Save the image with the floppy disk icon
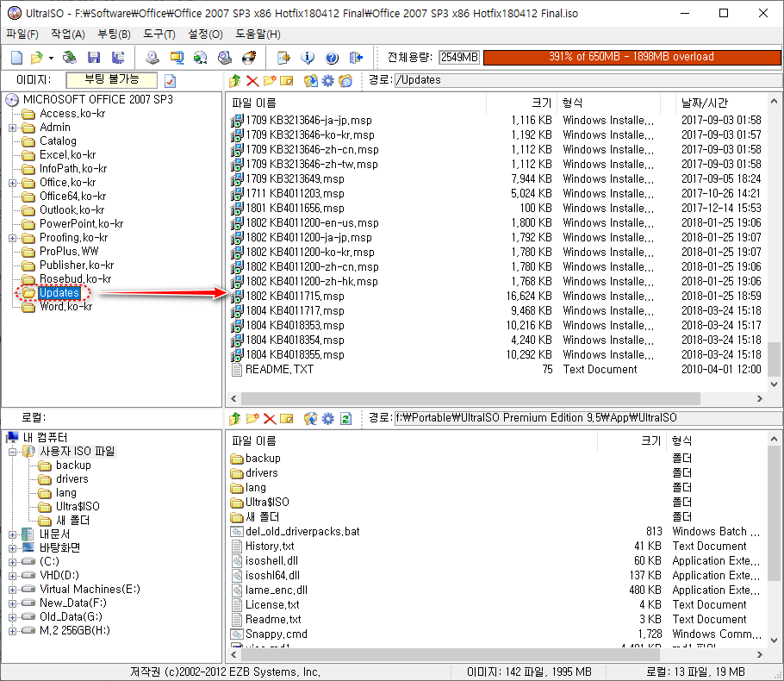Screen dimensions: 784x681 pyautogui.click(x=94, y=58)
